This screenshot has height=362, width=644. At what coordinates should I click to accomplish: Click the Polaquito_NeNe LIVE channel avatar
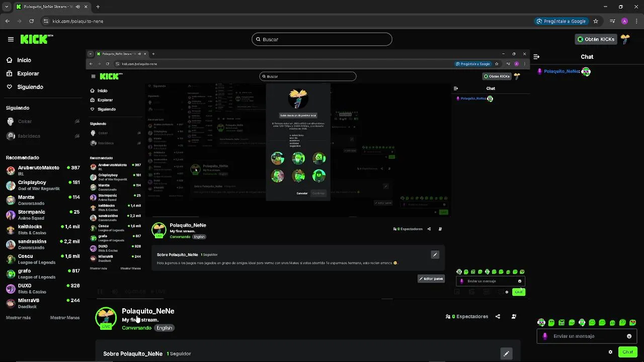coord(106,318)
